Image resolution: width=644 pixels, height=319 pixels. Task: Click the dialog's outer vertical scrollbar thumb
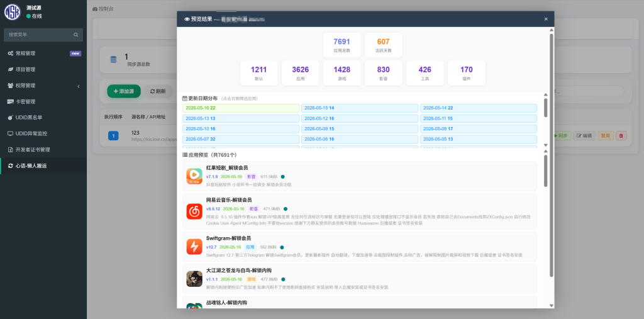coord(551,155)
